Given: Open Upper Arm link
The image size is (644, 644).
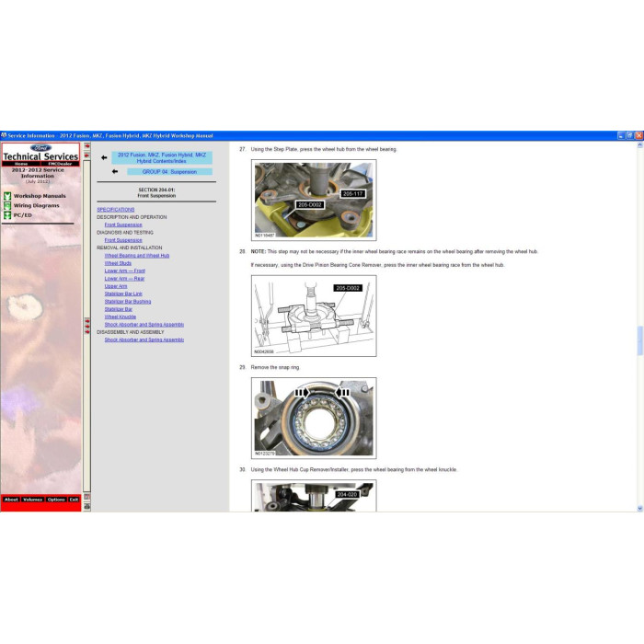Looking at the screenshot, I should (x=116, y=286).
